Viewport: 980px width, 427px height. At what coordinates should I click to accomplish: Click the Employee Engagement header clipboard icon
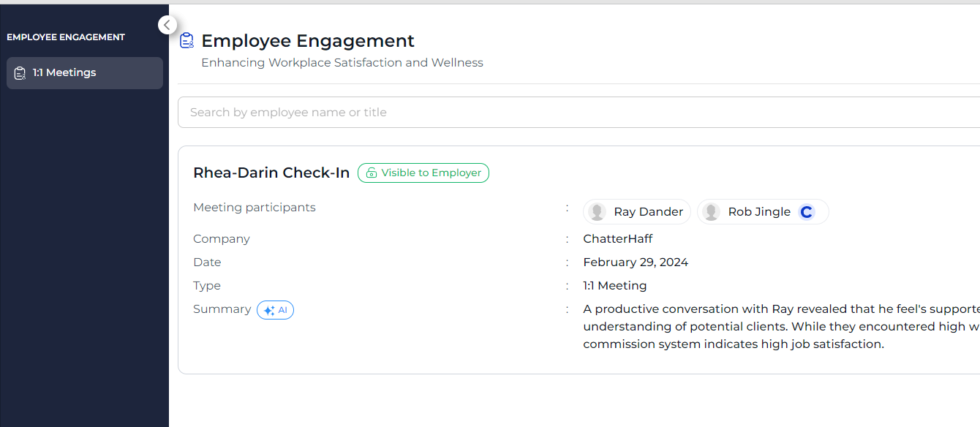[x=187, y=41]
